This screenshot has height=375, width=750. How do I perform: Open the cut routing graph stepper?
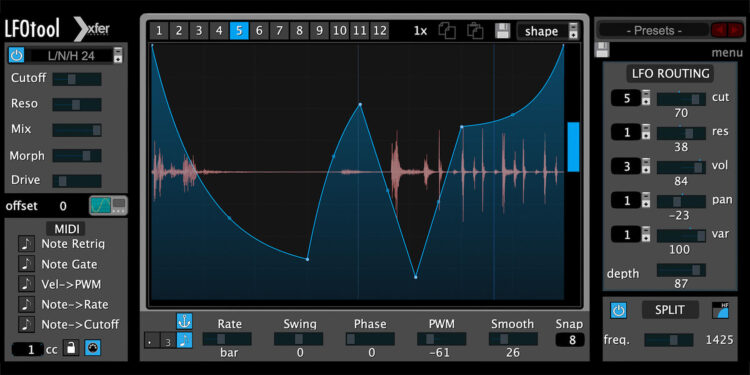pos(646,99)
